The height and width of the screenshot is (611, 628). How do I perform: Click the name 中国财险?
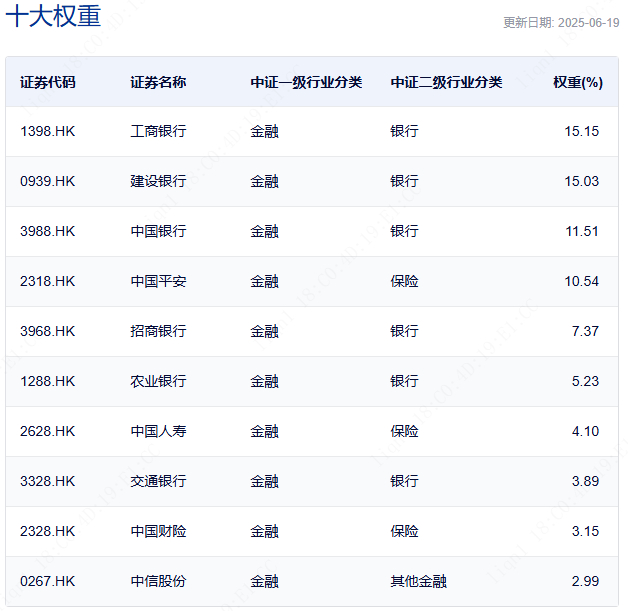pos(158,531)
